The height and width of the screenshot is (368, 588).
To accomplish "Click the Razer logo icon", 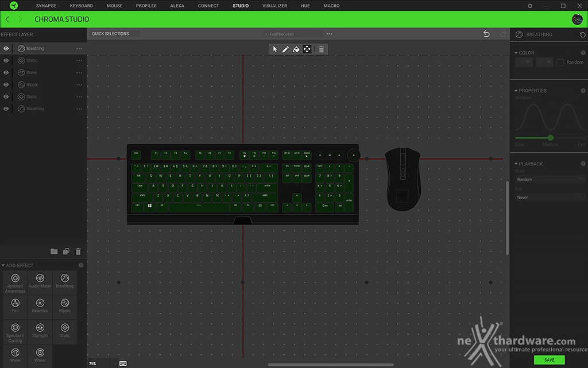I will (14, 6).
